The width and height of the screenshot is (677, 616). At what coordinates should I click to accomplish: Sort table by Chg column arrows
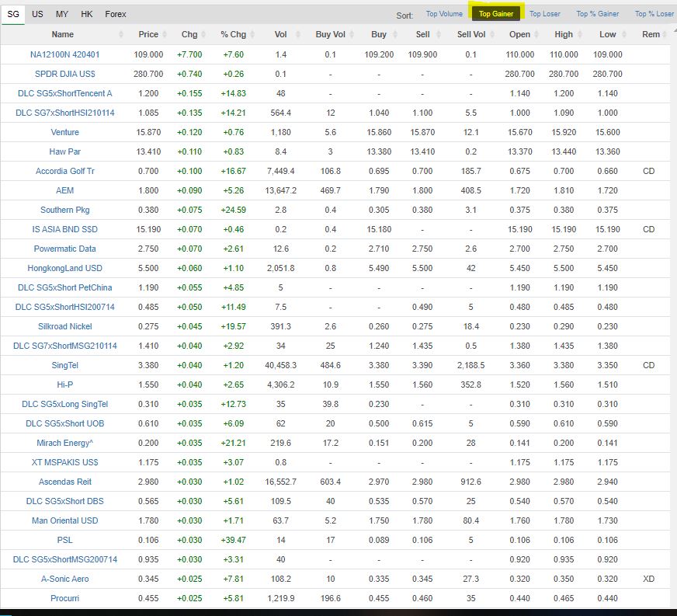[x=203, y=34]
